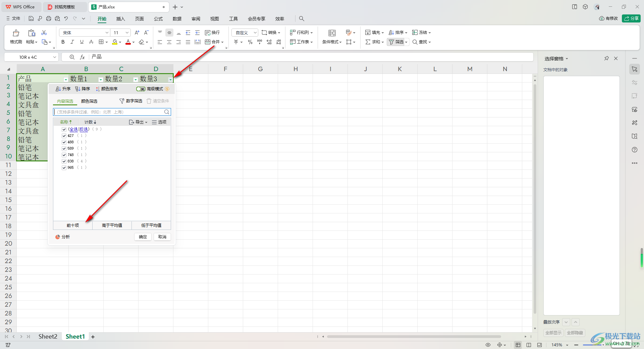
Task: Click the Above Average button
Action: click(x=112, y=226)
